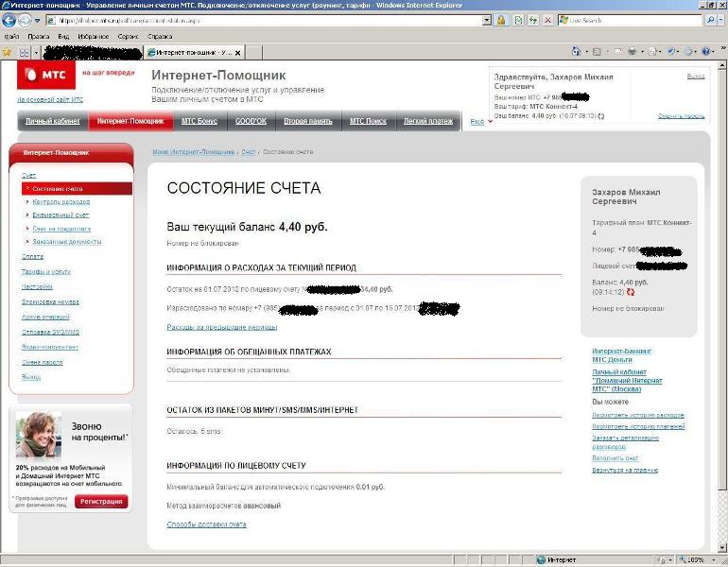Viewport: 728px width, 567px height.
Task: Open the МТС Бонус navigation tab
Action: click(x=199, y=121)
